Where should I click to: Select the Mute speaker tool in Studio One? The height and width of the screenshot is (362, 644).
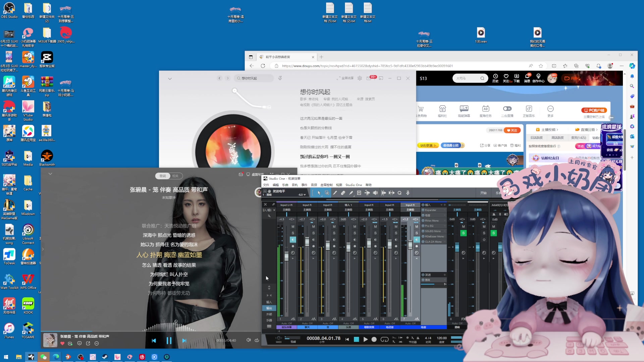click(x=375, y=193)
